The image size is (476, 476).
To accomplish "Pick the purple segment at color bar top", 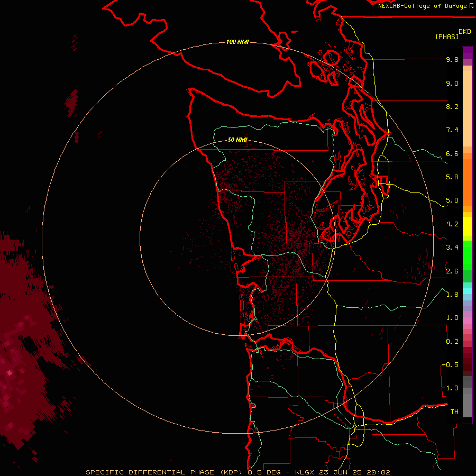I will point(467,53).
